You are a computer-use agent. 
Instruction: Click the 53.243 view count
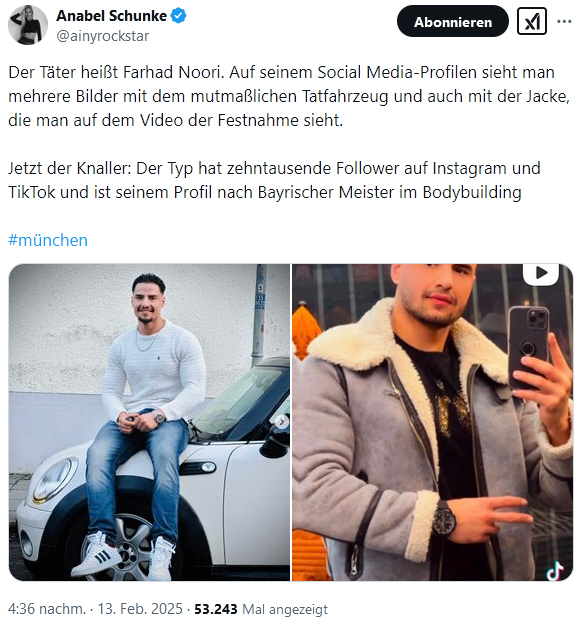216,609
